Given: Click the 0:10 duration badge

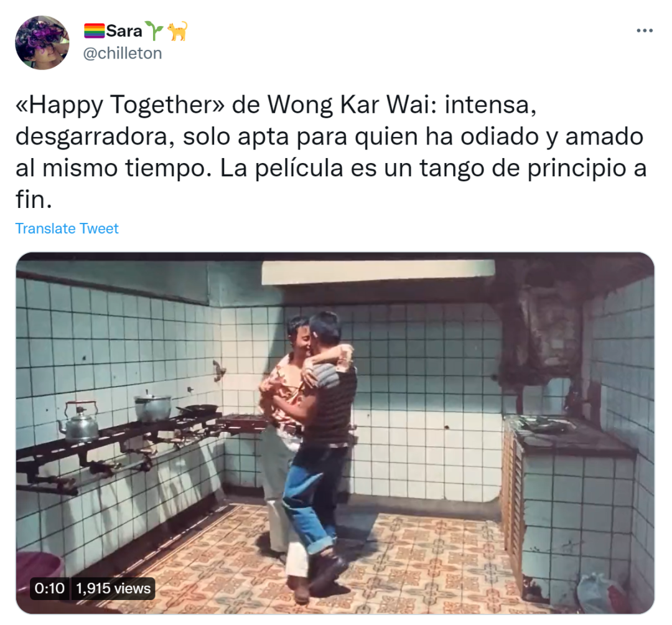Looking at the screenshot, I should (49, 588).
